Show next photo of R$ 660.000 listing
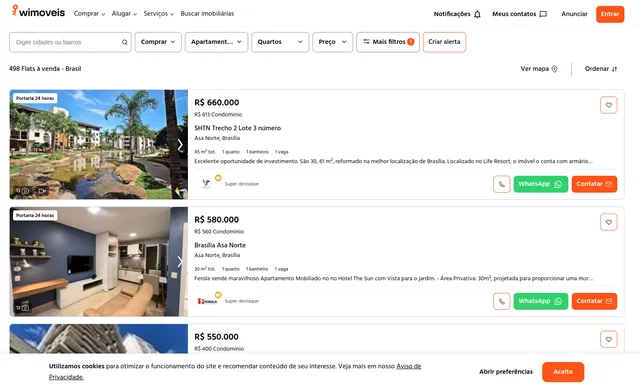 [180, 144]
